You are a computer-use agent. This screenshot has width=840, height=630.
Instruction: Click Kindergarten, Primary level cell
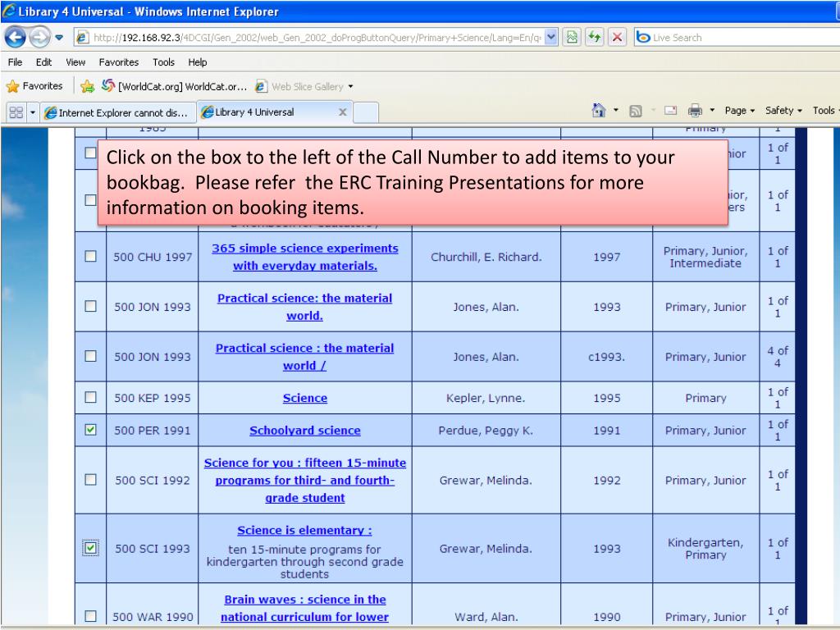pos(705,549)
